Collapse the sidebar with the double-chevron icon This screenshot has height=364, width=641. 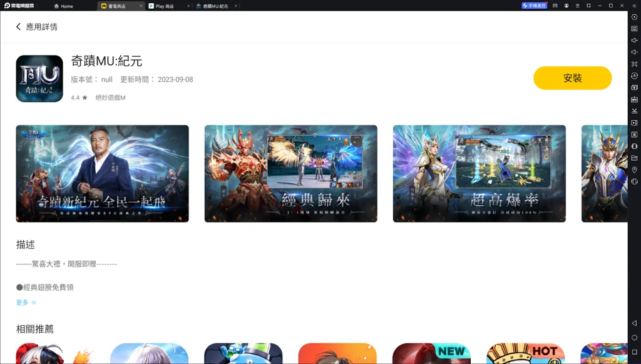(x=634, y=6)
